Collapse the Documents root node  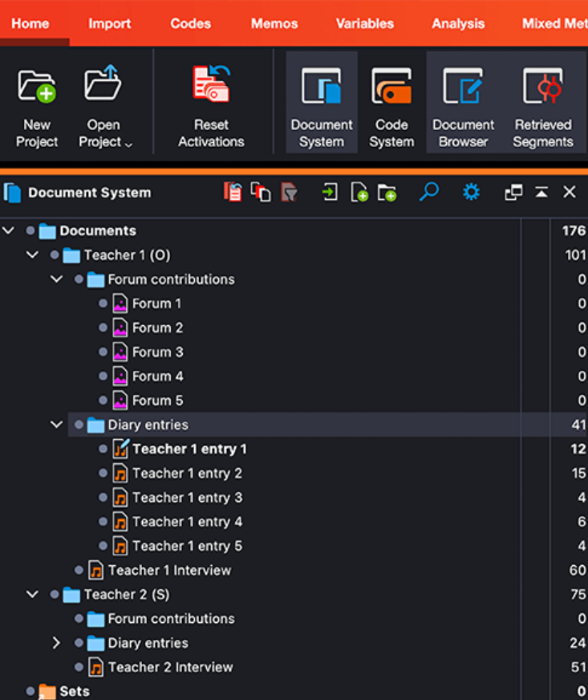click(9, 230)
